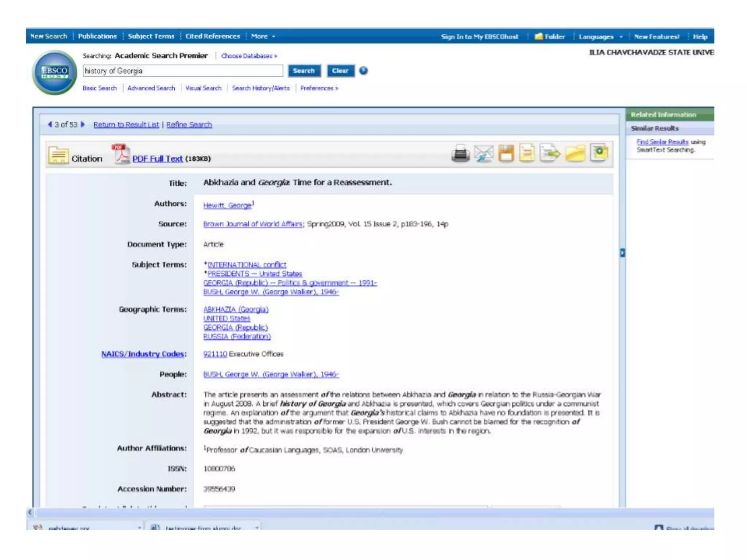Open Subject Terms in top menu bar

click(x=151, y=36)
